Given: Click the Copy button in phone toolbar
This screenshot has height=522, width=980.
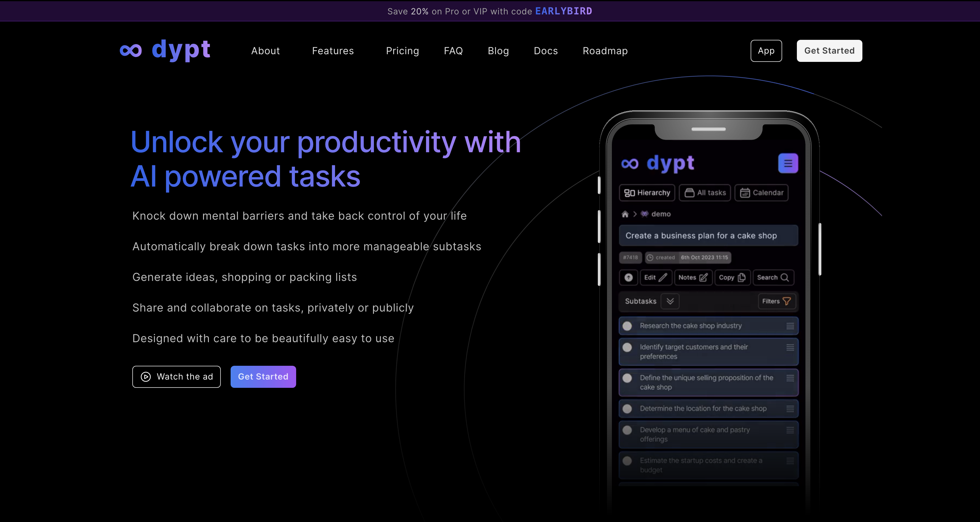Looking at the screenshot, I should [732, 277].
